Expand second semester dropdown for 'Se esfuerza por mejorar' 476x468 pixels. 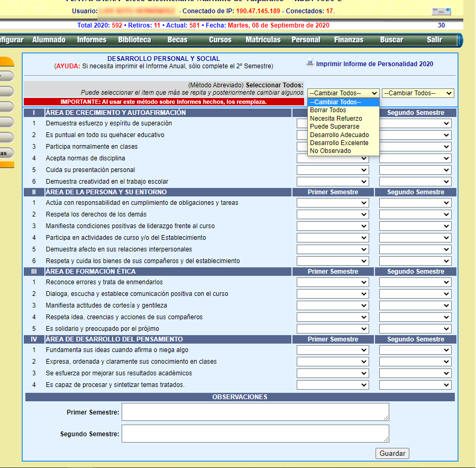[x=415, y=373]
